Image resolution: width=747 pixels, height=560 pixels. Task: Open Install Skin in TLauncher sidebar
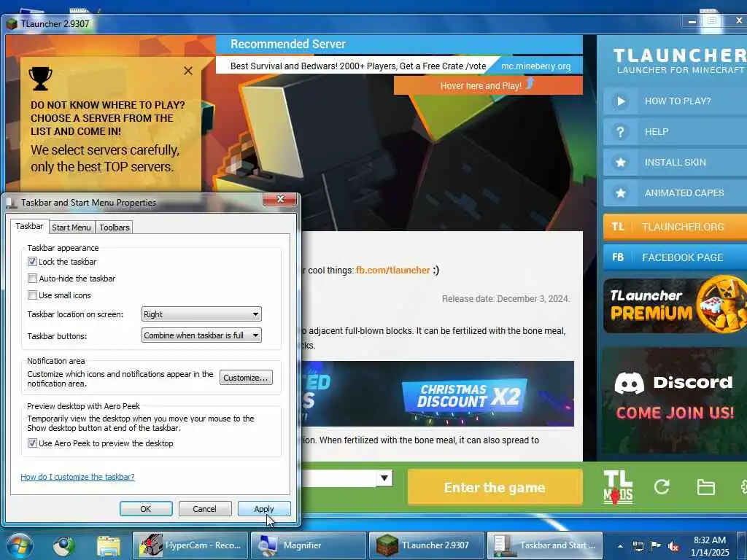click(x=675, y=163)
